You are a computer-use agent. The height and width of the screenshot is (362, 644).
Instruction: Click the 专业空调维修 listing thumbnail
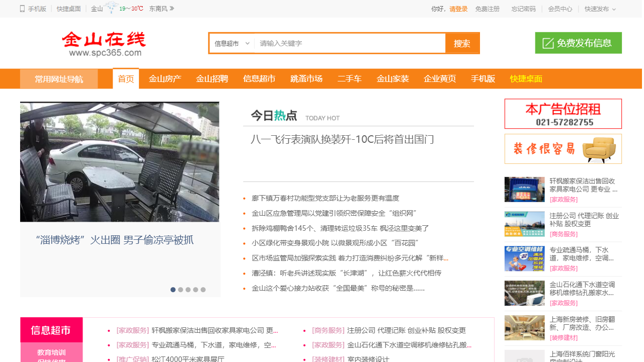[x=524, y=258]
